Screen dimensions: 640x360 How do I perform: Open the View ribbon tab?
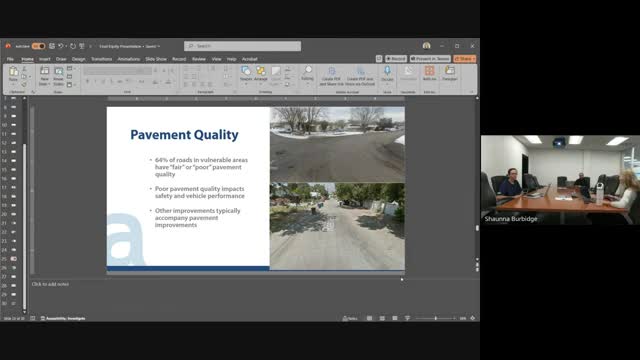pyautogui.click(x=216, y=59)
